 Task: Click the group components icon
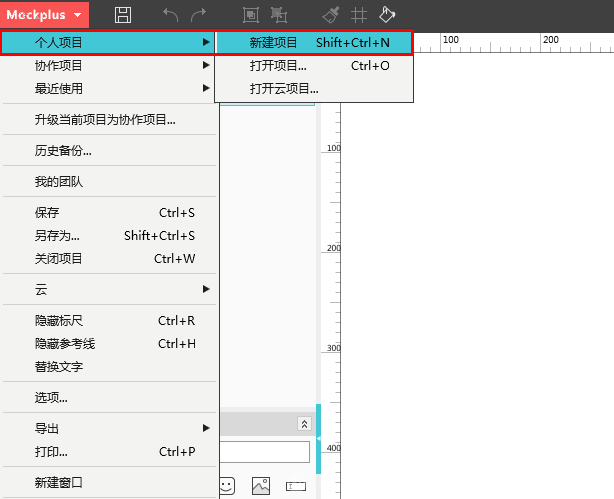tap(251, 15)
